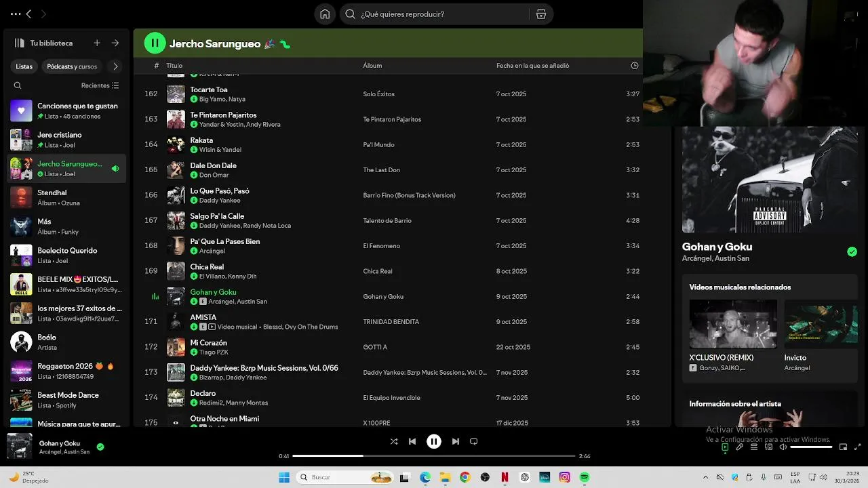Click the 'Chica Real' track cover thumbnail

coord(176,271)
